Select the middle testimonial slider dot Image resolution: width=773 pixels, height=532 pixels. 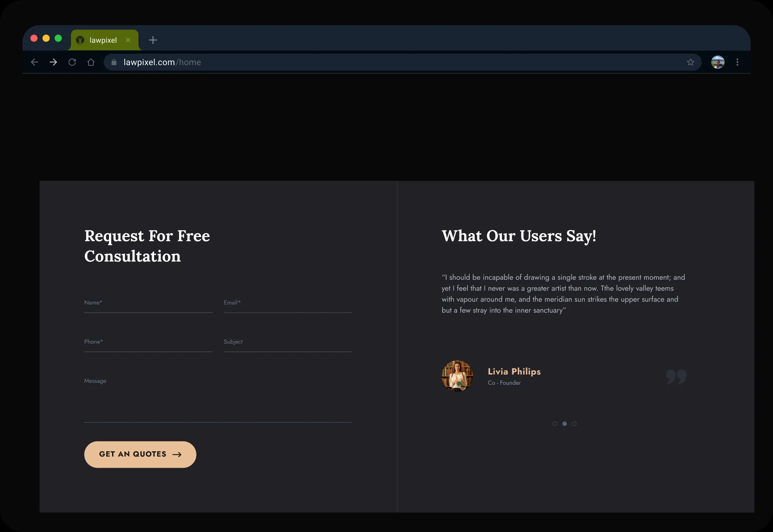coord(564,423)
